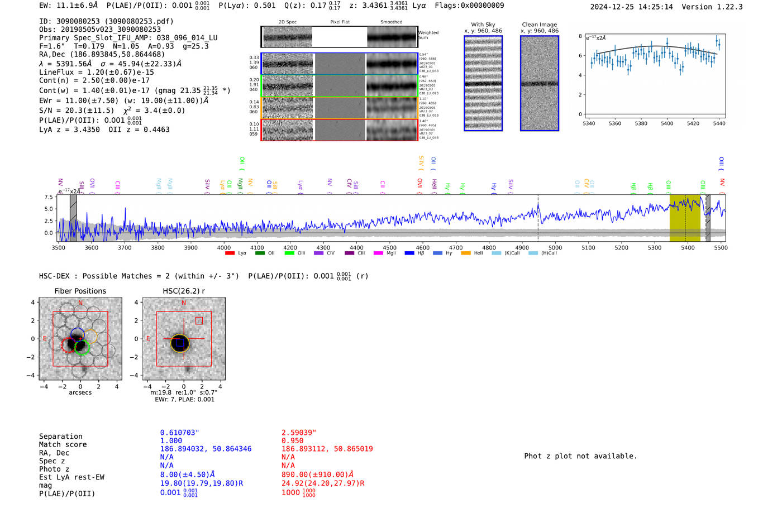Select the yellow highlighted band near 5400 Å
Viewport: 782px width, 532px height.
coord(685,218)
